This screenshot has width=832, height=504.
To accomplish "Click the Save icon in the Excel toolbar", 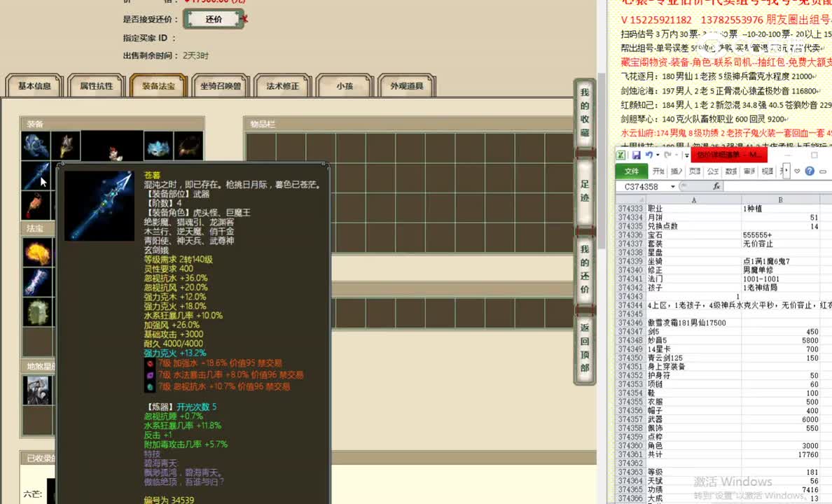I will point(636,155).
